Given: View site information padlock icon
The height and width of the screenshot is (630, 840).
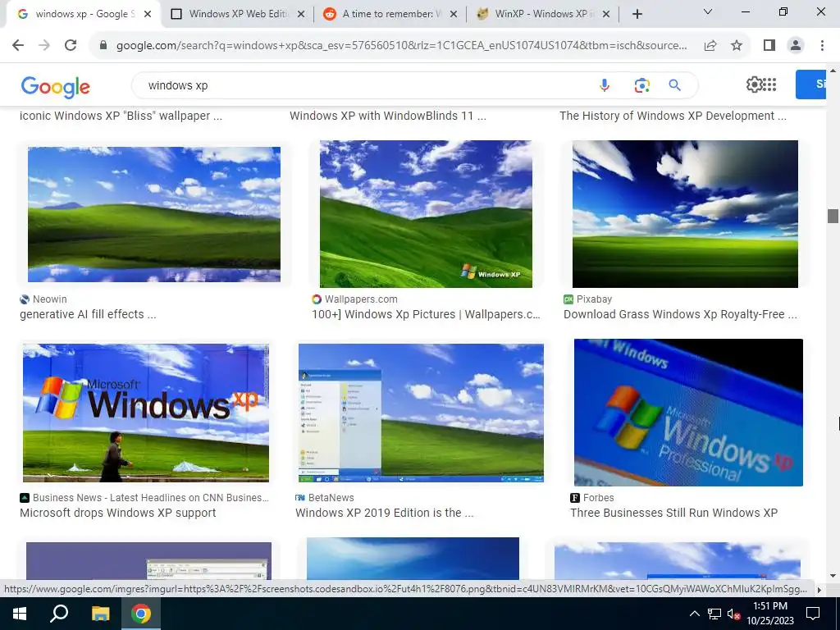Looking at the screenshot, I should click(x=103, y=46).
